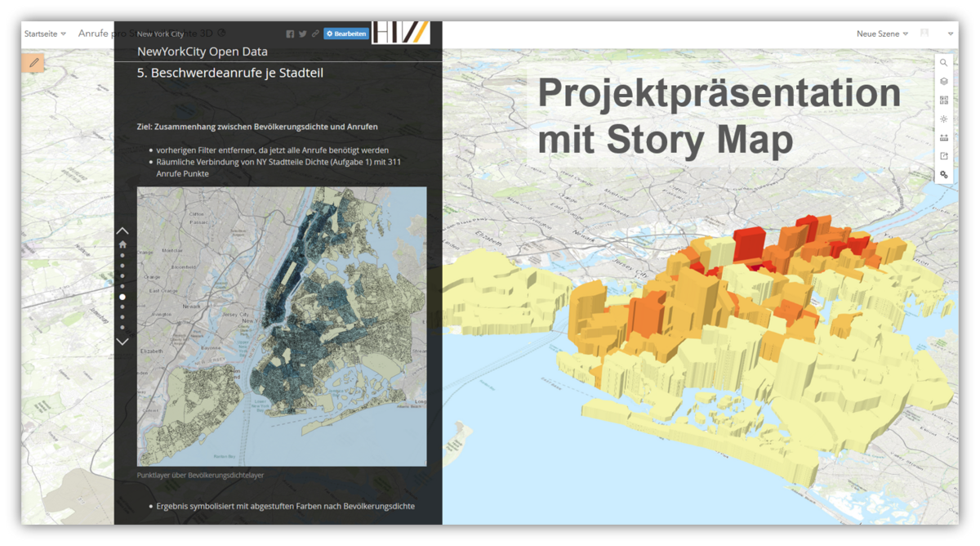This screenshot has width=980, height=546.
Task: Click the share scene icon
Action: pos(943,156)
